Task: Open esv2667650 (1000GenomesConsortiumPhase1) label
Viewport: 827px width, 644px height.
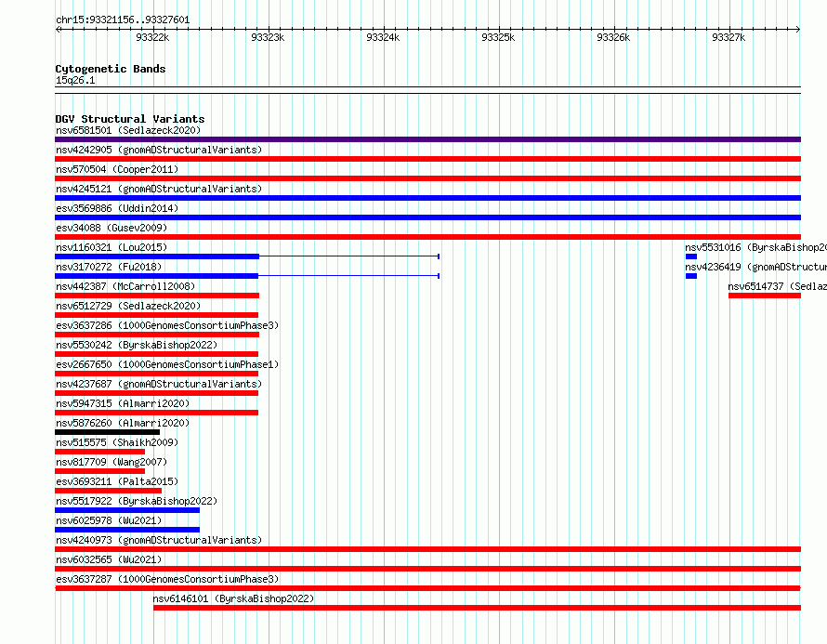Action: (167, 364)
